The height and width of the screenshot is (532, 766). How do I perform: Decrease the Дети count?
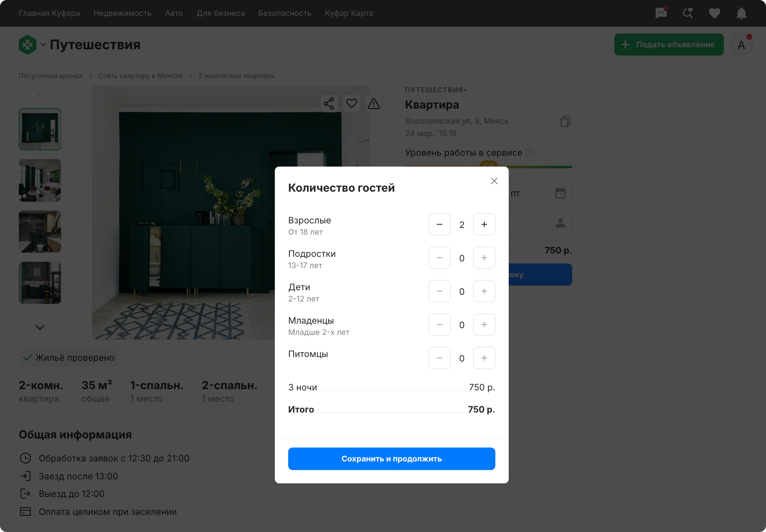coord(439,291)
